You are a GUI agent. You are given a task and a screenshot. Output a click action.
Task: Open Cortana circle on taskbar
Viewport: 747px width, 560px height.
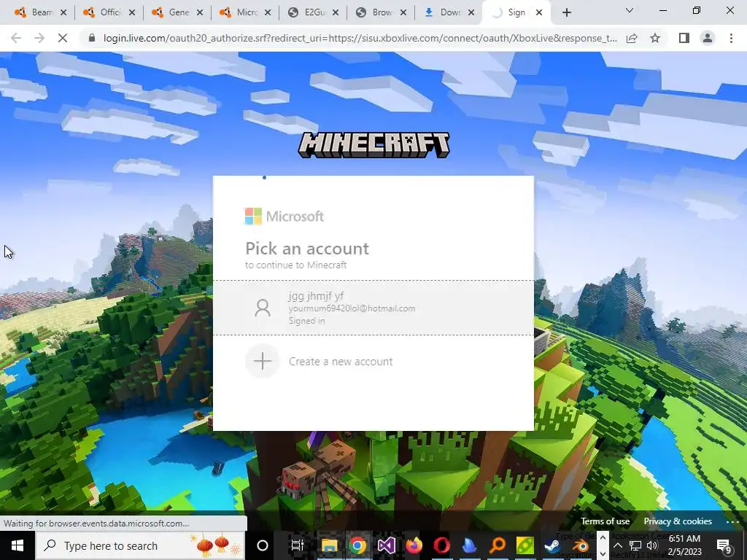click(x=263, y=545)
